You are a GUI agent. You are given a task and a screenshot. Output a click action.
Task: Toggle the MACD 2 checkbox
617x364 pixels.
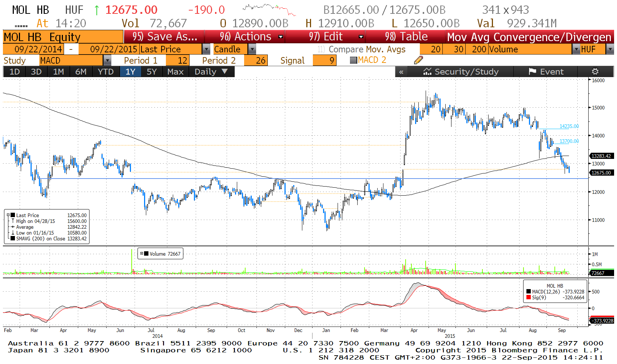click(353, 60)
